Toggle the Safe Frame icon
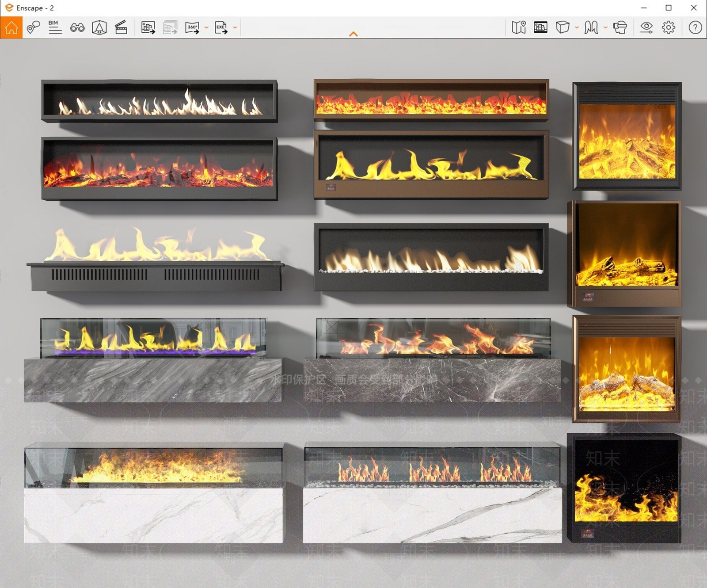The image size is (707, 588). [540, 27]
